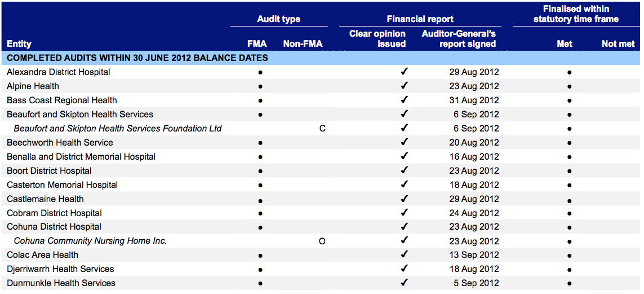Viewport: 644px width, 294px height.
Task: Click the Entity column header
Action: click(19, 43)
